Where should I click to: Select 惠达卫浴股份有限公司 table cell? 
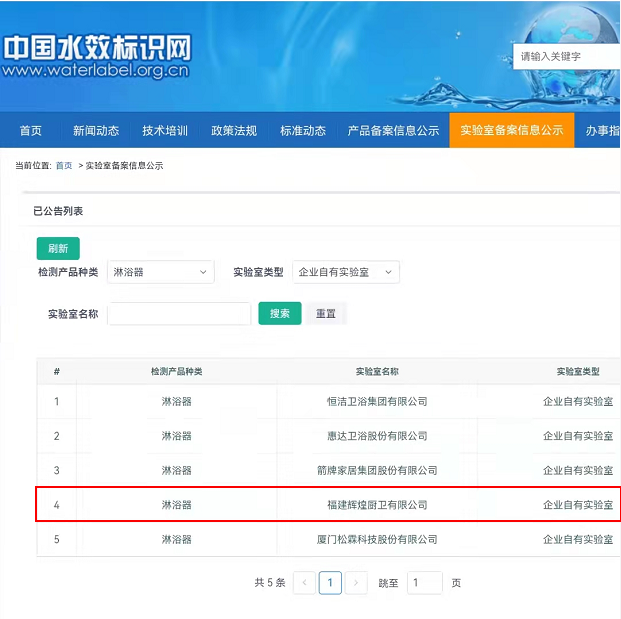(377, 436)
